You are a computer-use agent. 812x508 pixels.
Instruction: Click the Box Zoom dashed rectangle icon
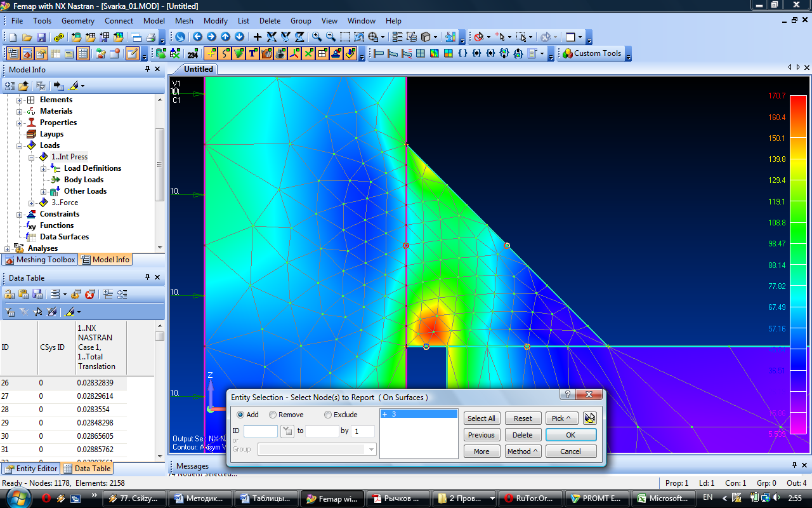[x=345, y=37]
